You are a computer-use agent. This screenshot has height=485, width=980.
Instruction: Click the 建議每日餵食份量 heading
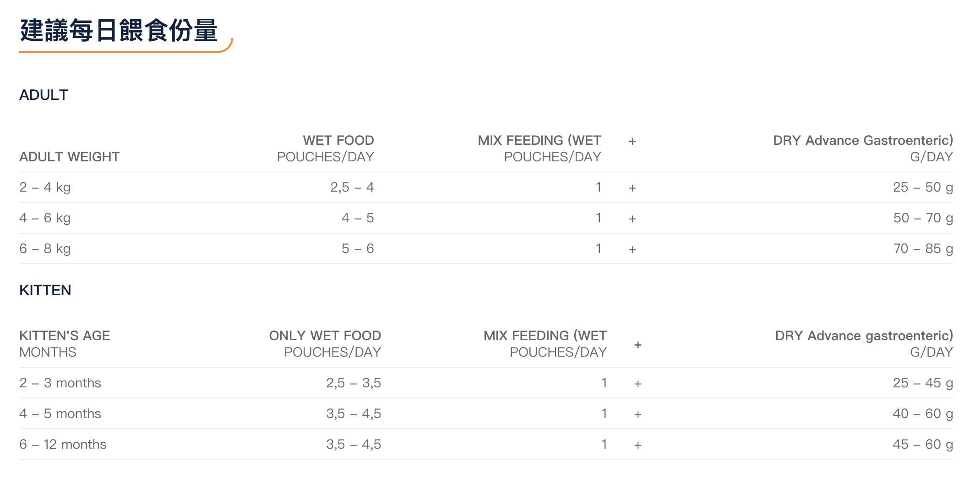[x=119, y=31]
